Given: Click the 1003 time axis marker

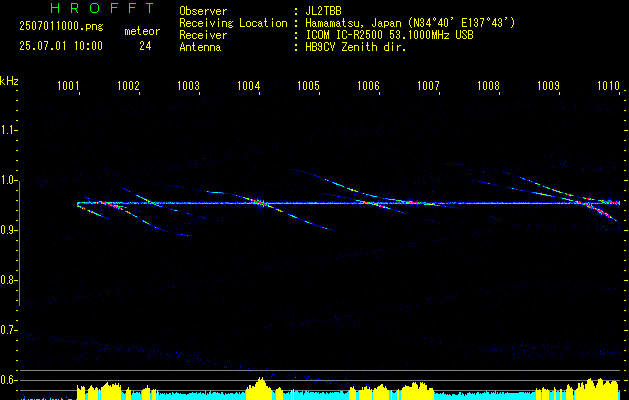Looking at the screenshot, I should coord(188,85).
